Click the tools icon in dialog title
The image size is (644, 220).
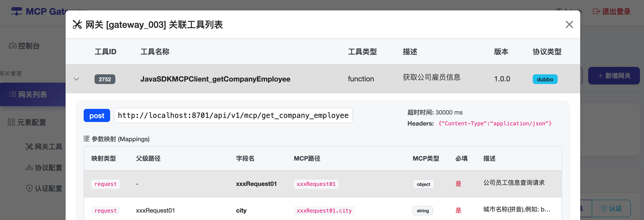pyautogui.click(x=77, y=24)
